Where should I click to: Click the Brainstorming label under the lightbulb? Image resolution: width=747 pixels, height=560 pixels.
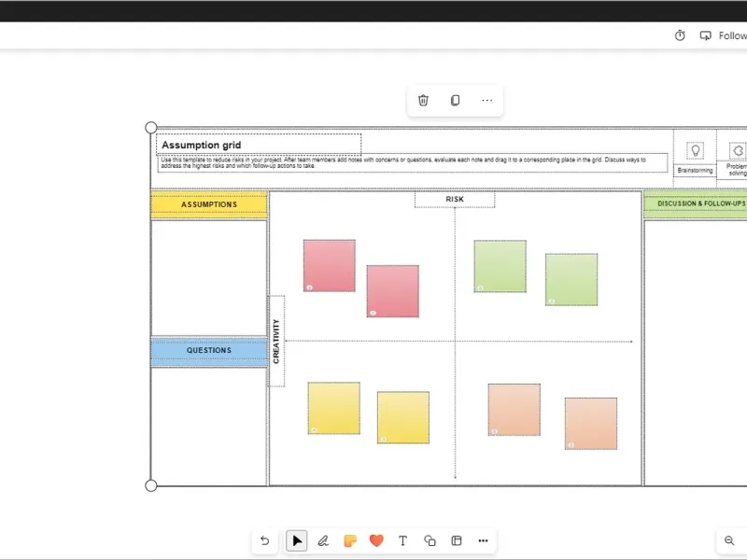695,171
